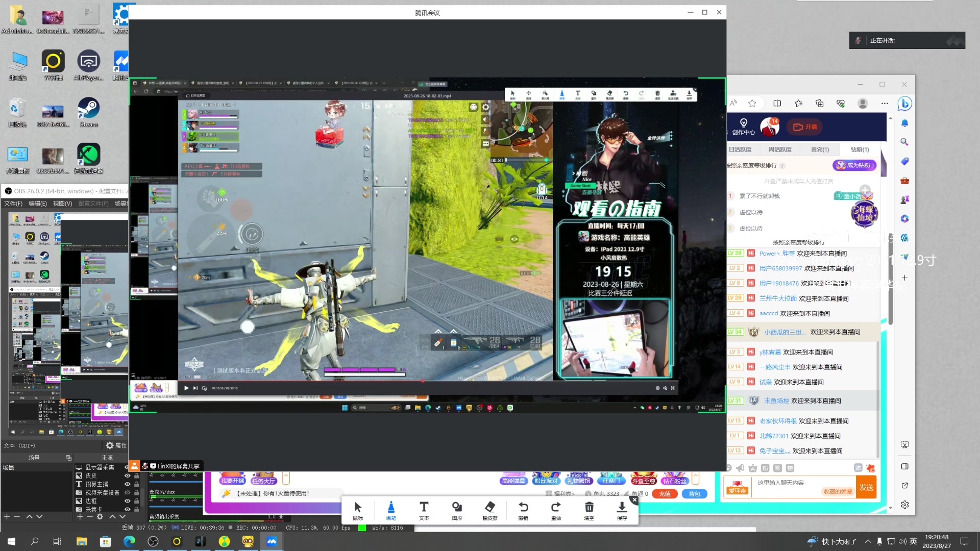Show hidden system tray icons chevron
The image size is (980, 551).
point(868,541)
